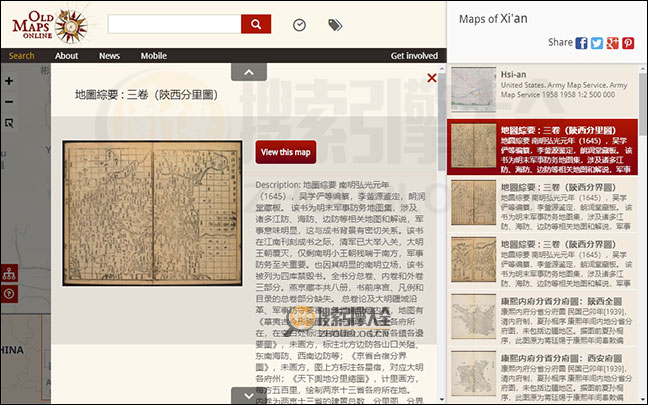648x405 pixels.
Task: Zoom out on the map
Action: [x=9, y=102]
